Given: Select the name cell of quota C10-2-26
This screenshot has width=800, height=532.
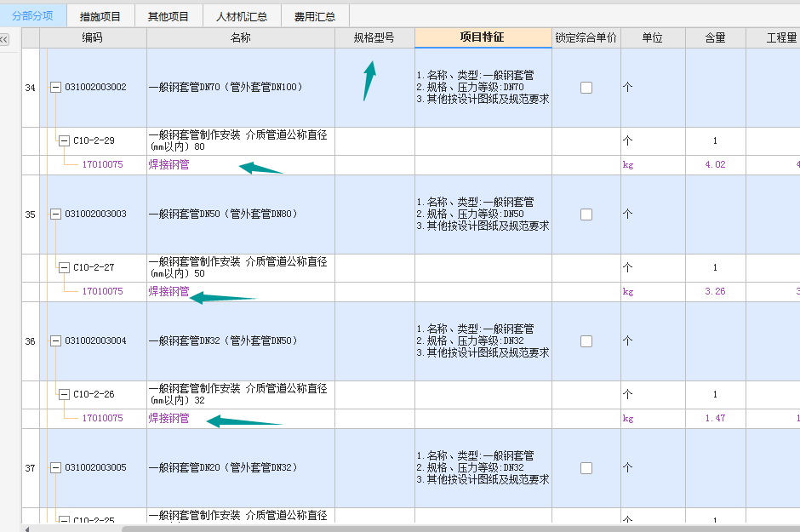Looking at the screenshot, I should point(240,395).
